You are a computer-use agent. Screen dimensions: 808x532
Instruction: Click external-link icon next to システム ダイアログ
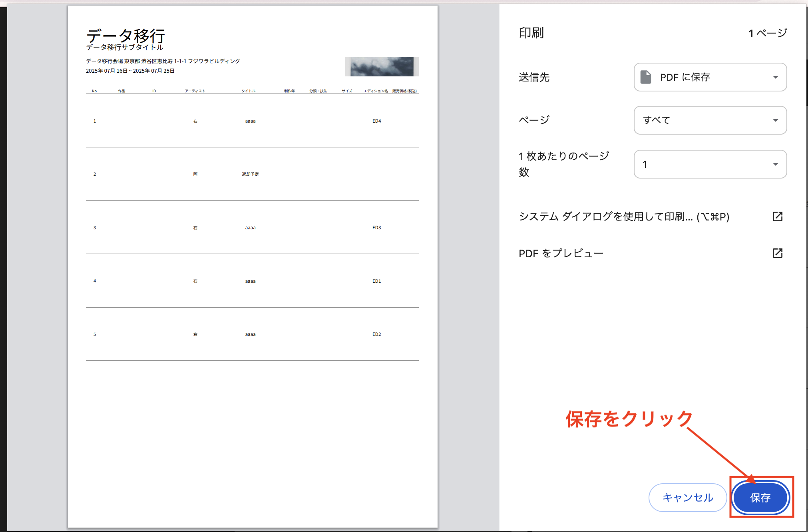click(x=777, y=216)
